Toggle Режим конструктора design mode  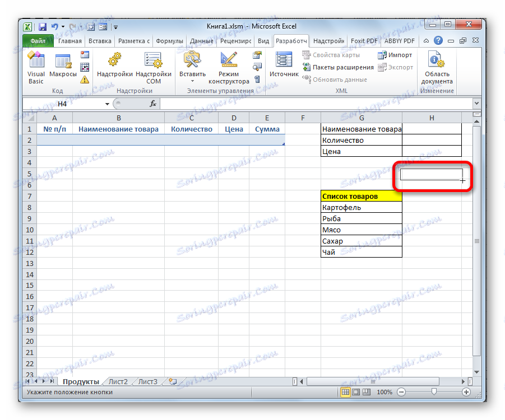pos(229,67)
